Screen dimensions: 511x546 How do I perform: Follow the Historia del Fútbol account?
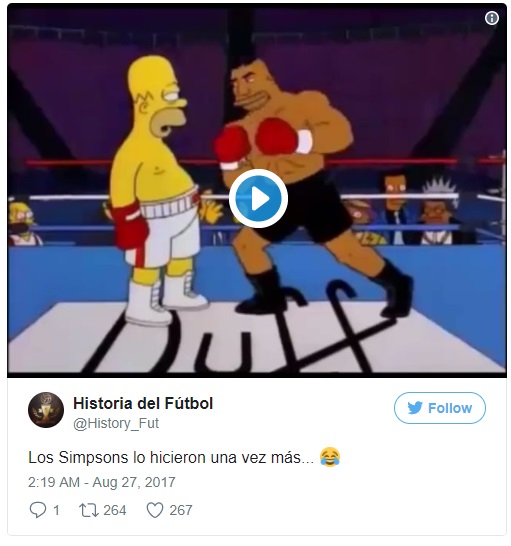point(440,408)
